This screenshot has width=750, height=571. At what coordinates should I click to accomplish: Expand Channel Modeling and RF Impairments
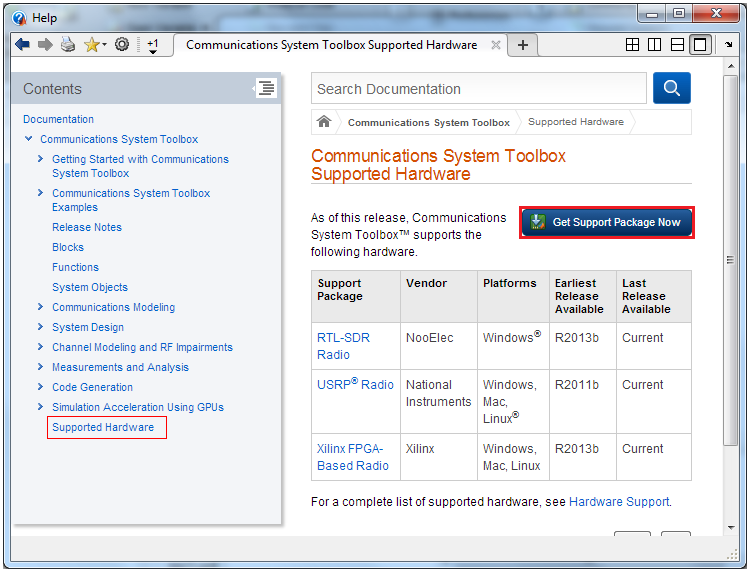[x=40, y=347]
